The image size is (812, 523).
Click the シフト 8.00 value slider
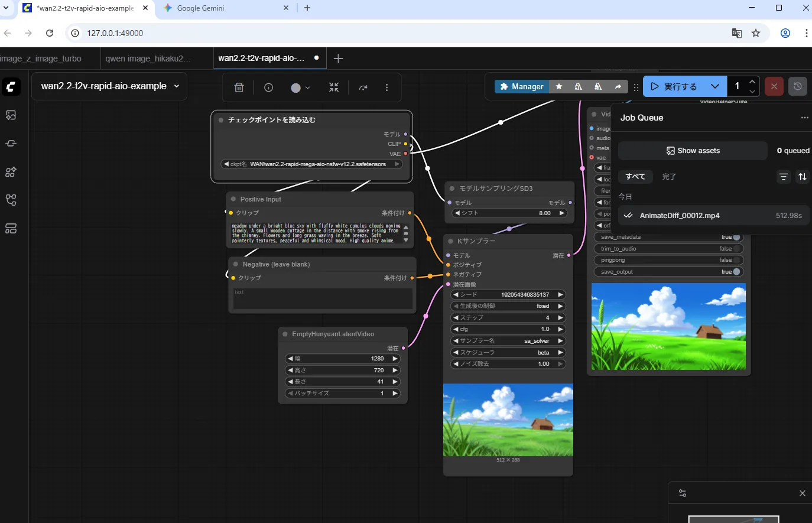[508, 213]
